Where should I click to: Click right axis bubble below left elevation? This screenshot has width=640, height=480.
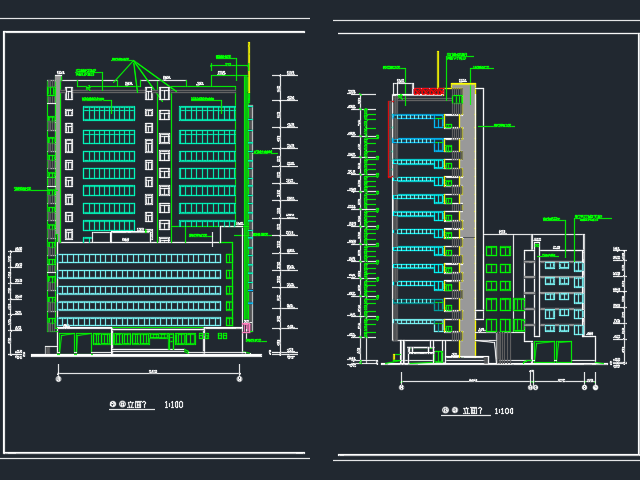[x=239, y=378]
